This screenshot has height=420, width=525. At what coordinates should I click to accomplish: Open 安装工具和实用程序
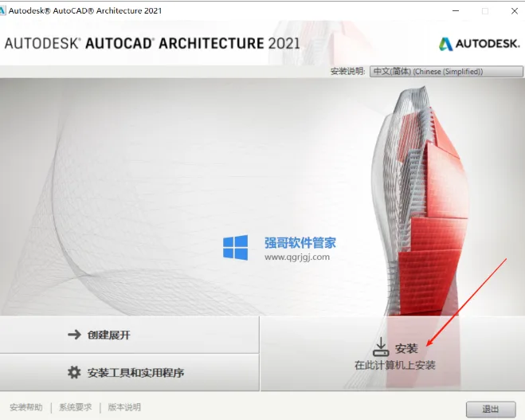coord(130,372)
